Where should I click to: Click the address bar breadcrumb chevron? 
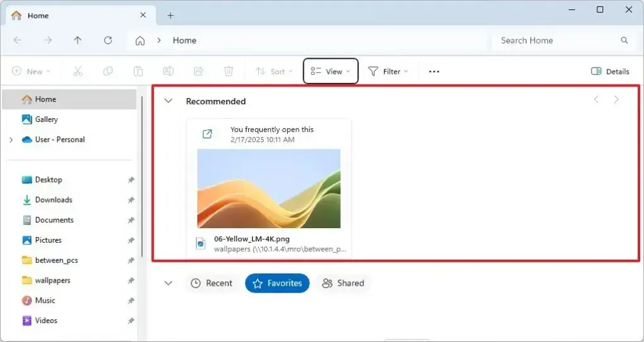click(x=159, y=40)
